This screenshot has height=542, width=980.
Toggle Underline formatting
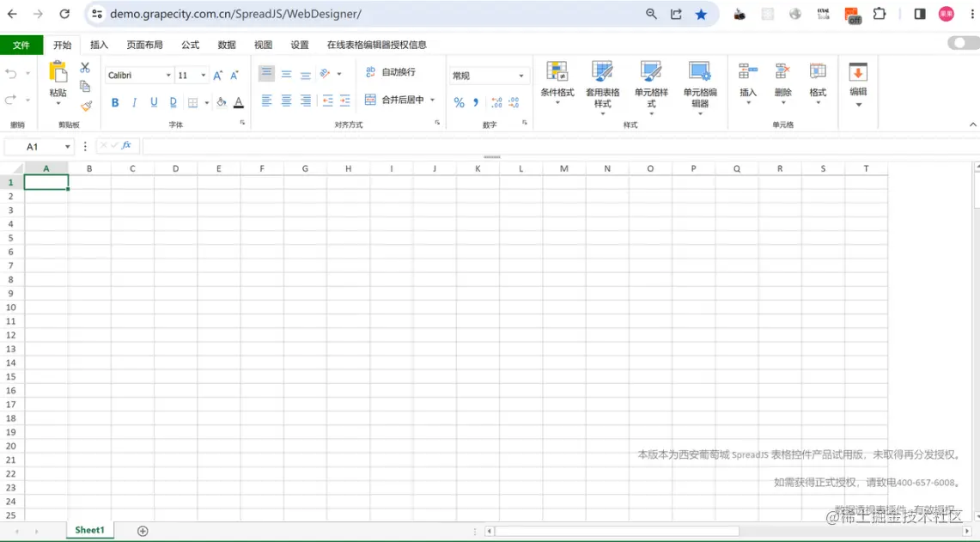pos(154,102)
